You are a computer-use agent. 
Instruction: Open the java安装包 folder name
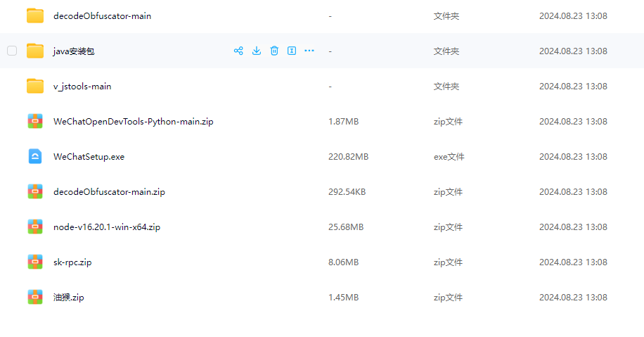click(x=74, y=51)
